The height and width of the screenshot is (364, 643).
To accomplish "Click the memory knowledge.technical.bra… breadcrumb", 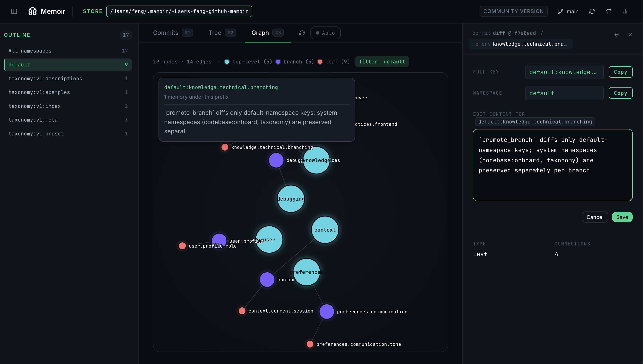I will pos(521,44).
